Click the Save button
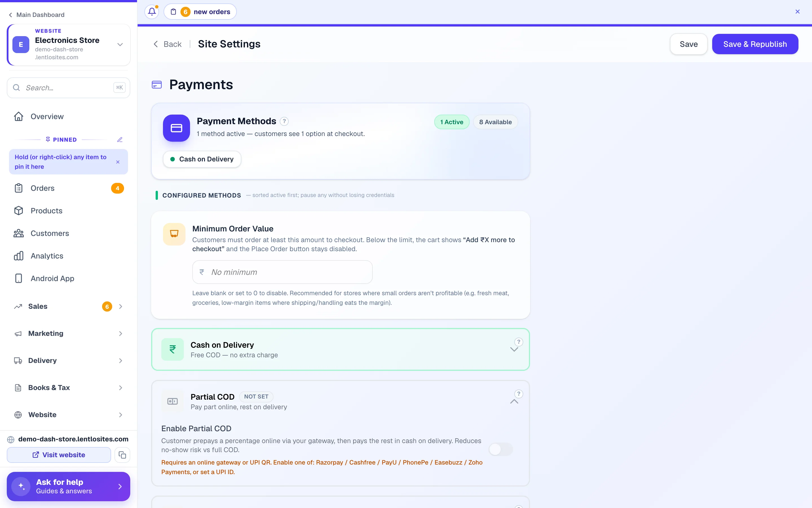812x508 pixels. click(x=689, y=44)
